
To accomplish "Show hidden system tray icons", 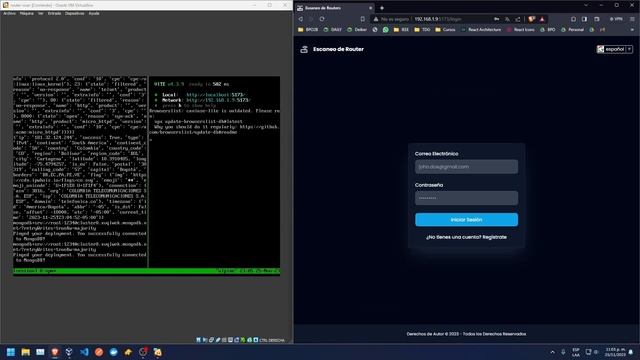I will pos(553,352).
